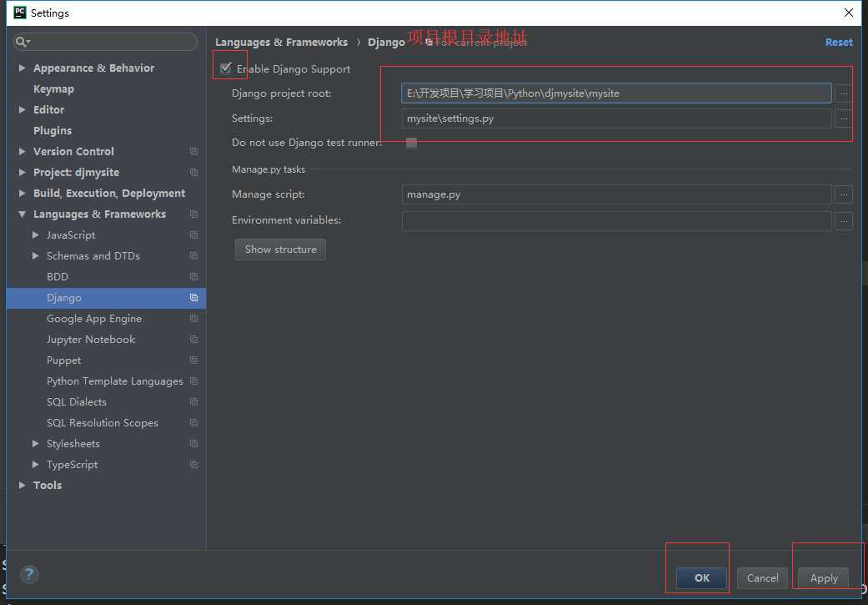Focus the settings search field
This screenshot has width=868, height=605.
pos(105,42)
